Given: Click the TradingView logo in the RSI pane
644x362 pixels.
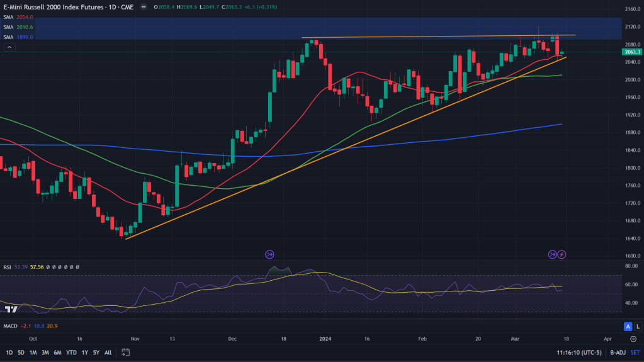Looking at the screenshot, I should tap(11, 309).
